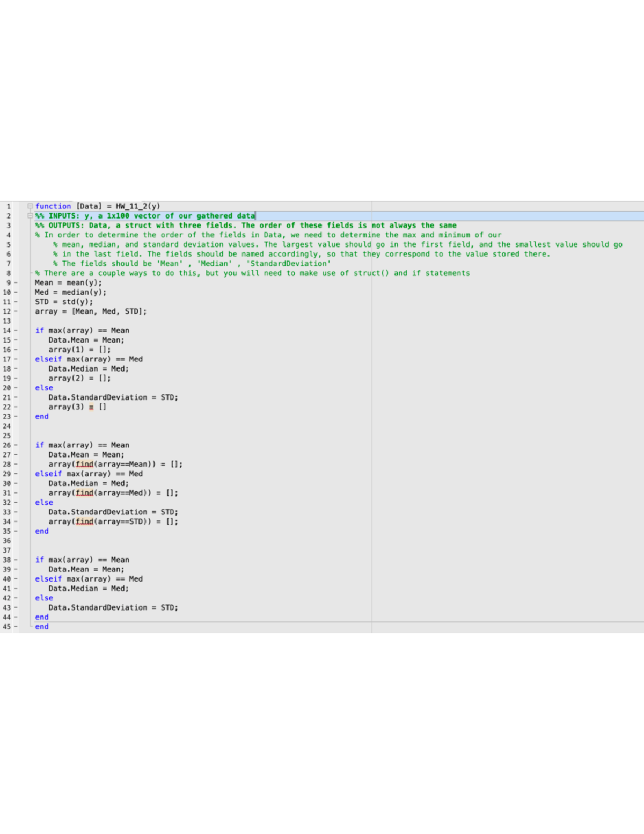This screenshot has height=834, width=644.
Task: Click the else keyword on line 42
Action: (x=44, y=598)
